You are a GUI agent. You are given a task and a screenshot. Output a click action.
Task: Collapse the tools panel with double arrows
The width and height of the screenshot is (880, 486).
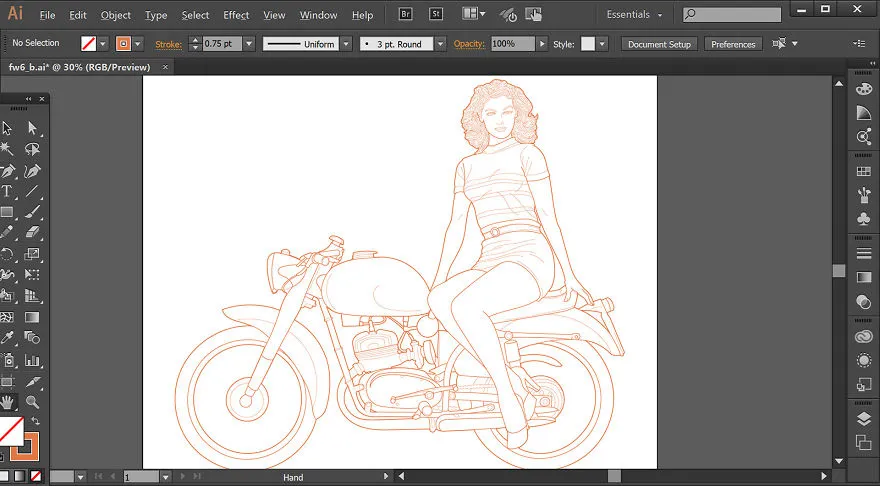(x=29, y=99)
